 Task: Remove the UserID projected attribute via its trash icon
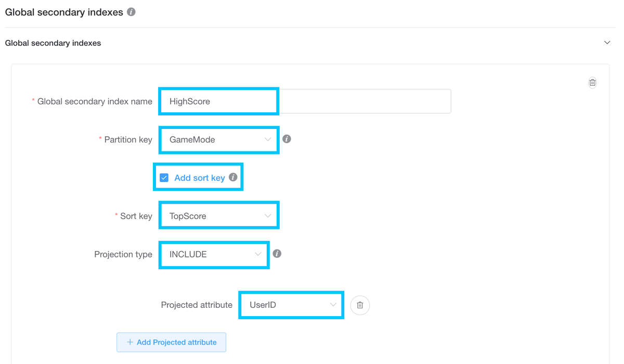pyautogui.click(x=360, y=305)
